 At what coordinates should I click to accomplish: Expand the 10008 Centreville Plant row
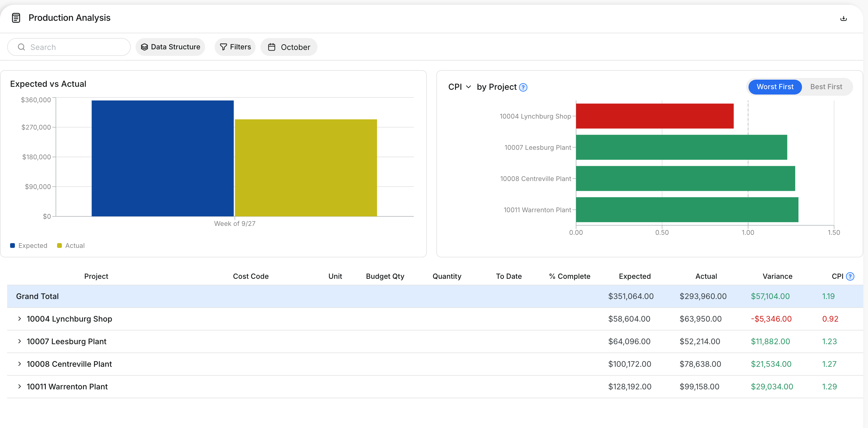click(20, 364)
